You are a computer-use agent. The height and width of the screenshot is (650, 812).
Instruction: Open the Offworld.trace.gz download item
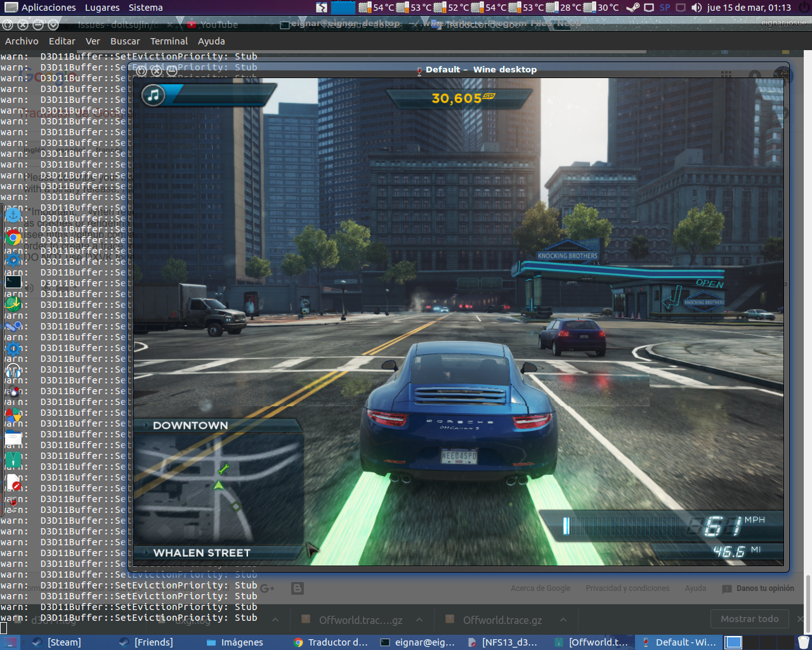coord(494,620)
